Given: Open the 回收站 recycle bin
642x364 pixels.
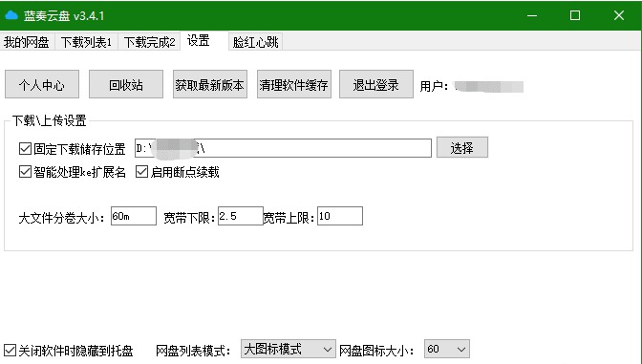Looking at the screenshot, I should tap(126, 84).
